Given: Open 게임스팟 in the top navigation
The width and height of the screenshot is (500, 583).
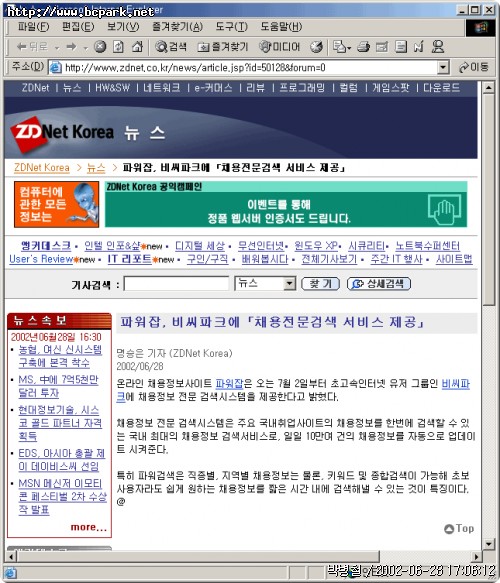Looking at the screenshot, I should pos(391,88).
